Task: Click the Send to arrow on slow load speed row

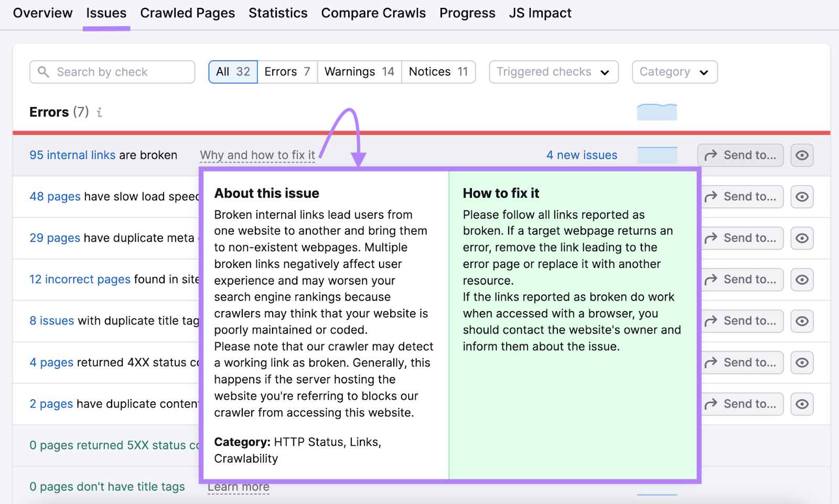Action: (741, 197)
